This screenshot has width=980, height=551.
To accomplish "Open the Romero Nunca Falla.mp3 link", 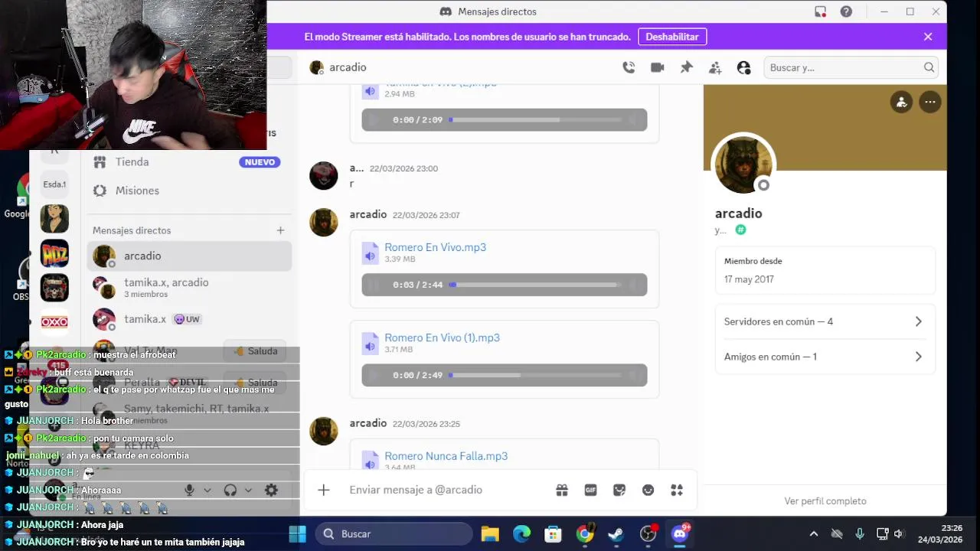I will (x=446, y=456).
